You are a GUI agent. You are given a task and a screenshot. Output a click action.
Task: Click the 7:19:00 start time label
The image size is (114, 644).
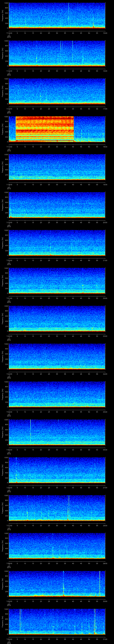[9, 223]
